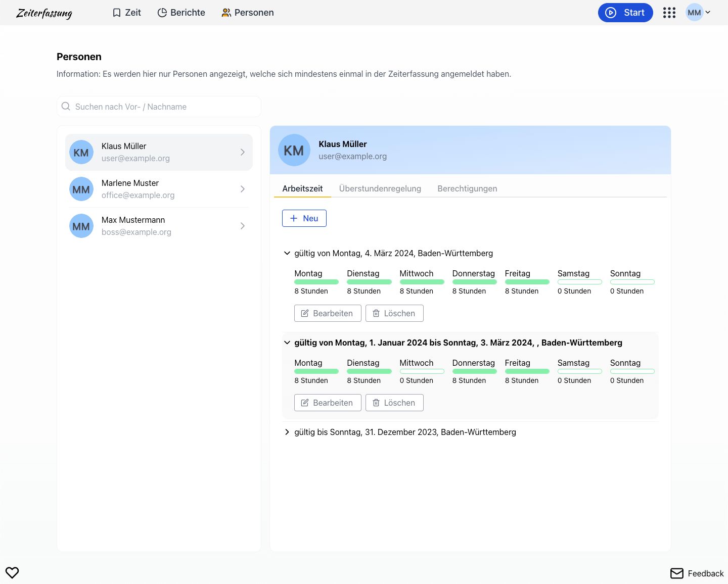This screenshot has width=728, height=584.
Task: Collapse the 1. Januar 2024 schedule section
Action: click(287, 343)
